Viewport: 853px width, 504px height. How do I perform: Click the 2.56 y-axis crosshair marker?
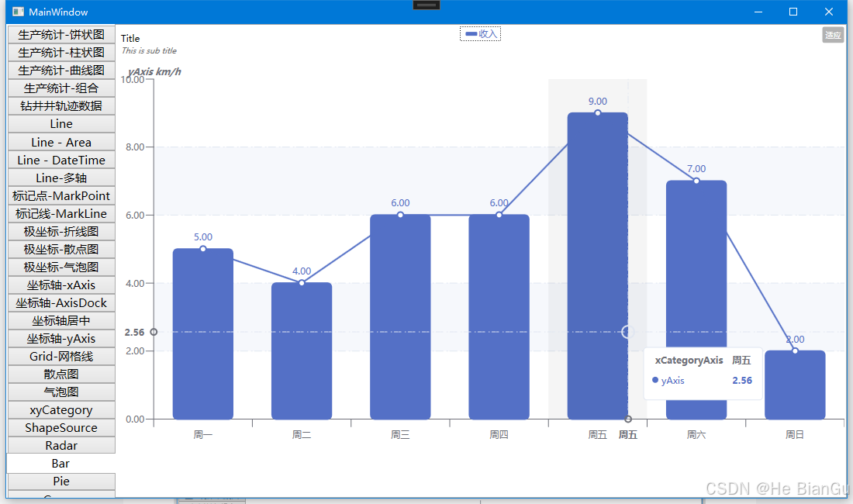click(x=154, y=332)
